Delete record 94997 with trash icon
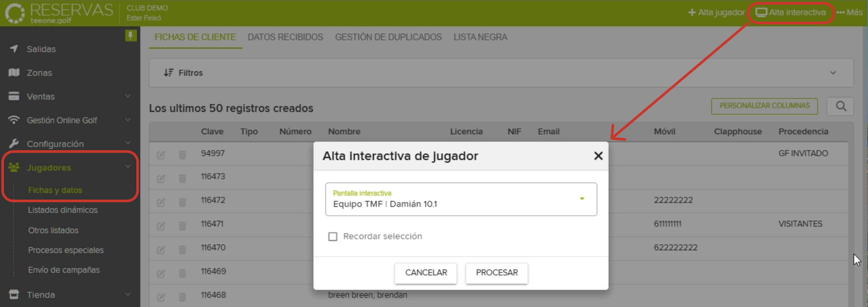Viewport: 868px width, 307px height. click(182, 155)
